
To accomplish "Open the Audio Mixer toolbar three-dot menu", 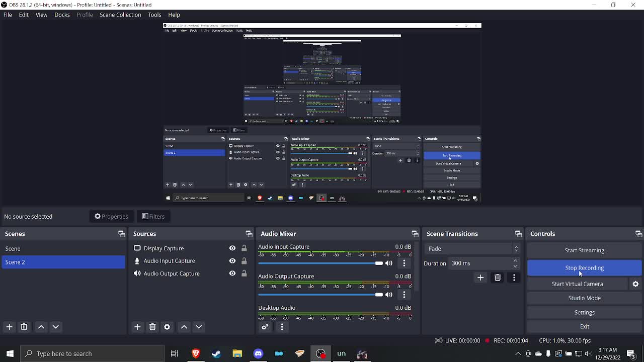I will [282, 327].
